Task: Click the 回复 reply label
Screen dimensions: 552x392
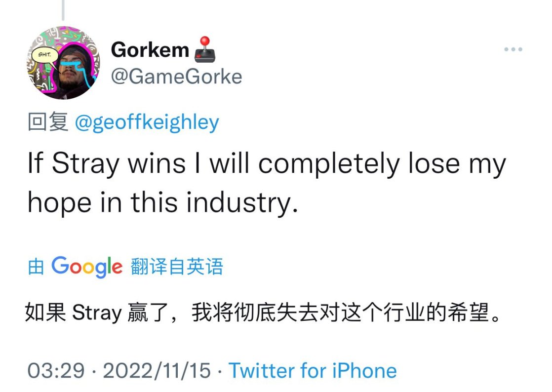Action: pyautogui.click(x=48, y=121)
